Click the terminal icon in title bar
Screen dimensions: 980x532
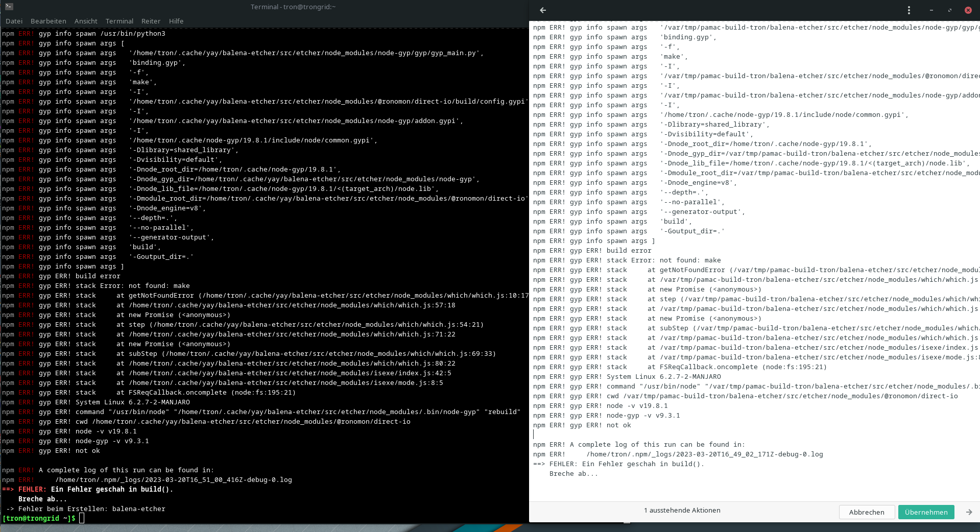9,7
